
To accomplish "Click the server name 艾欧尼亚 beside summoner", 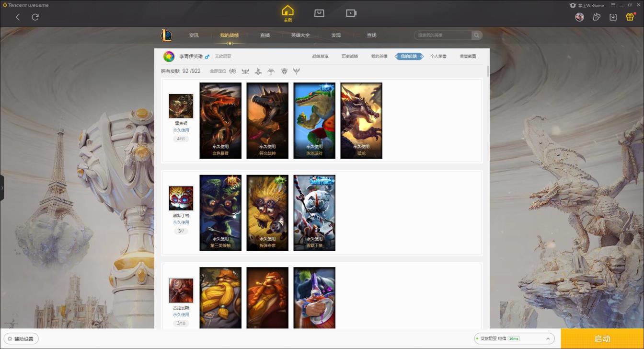I will (223, 57).
